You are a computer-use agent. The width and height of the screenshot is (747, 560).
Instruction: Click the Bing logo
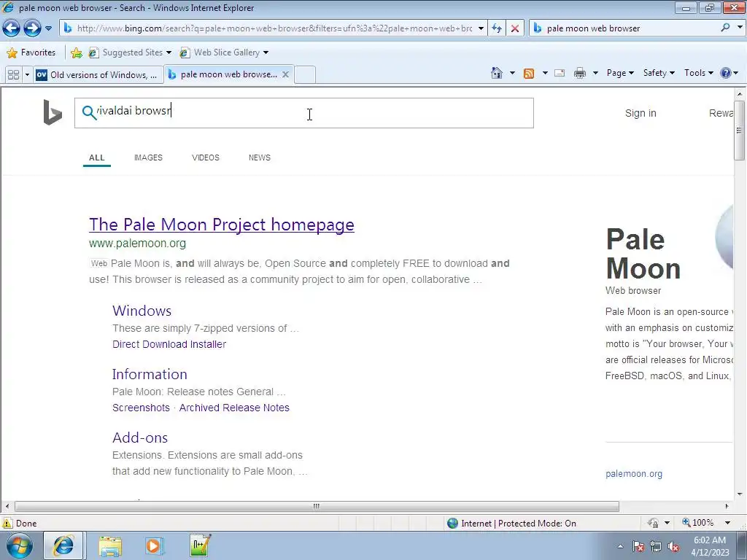point(53,112)
